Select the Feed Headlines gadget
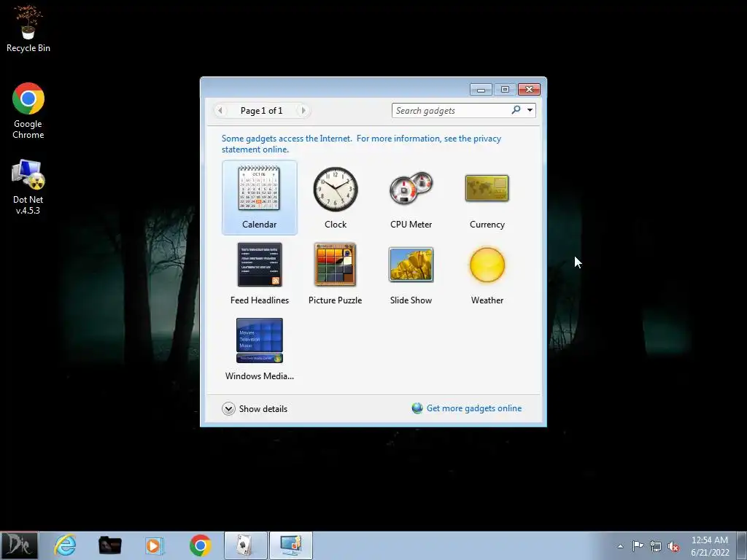 click(259, 265)
